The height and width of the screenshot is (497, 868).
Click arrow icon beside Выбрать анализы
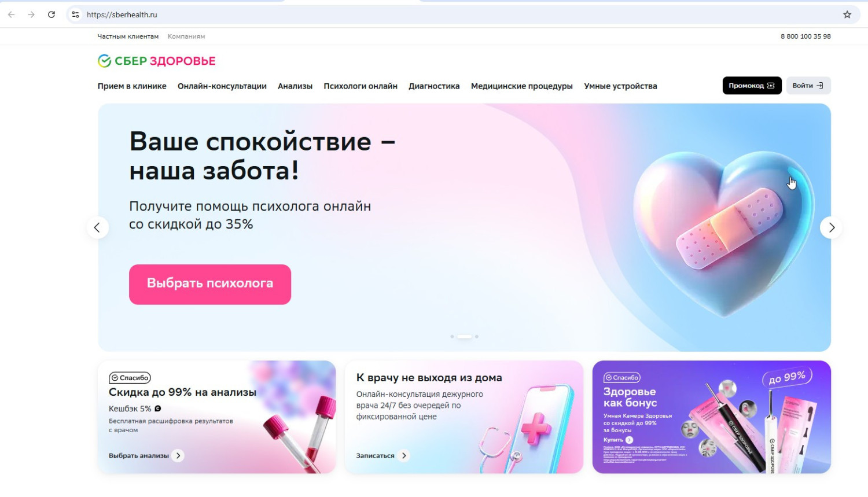pos(178,455)
